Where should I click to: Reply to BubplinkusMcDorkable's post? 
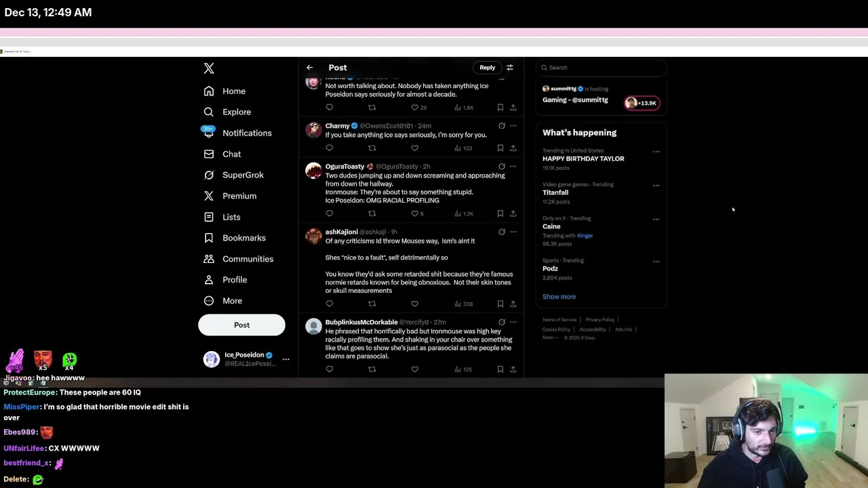click(330, 369)
